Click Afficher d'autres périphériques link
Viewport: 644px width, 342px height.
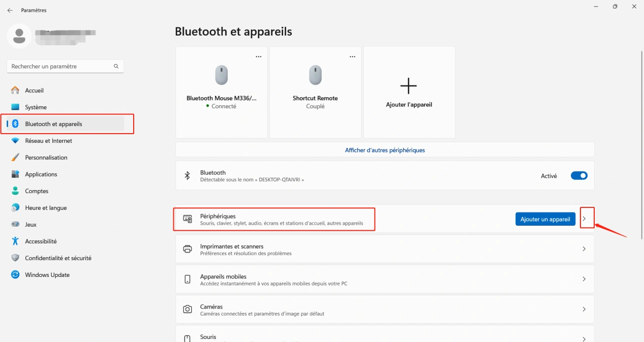pyautogui.click(x=385, y=150)
